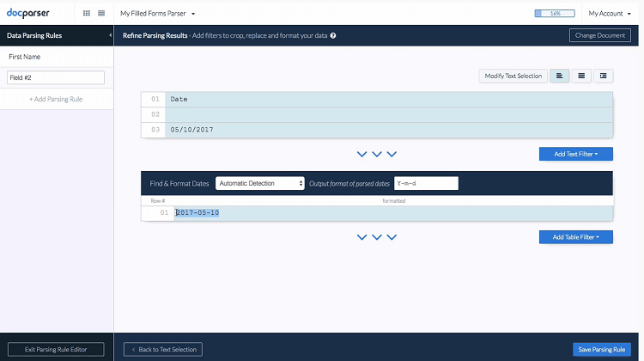
Task: Open help question mark icon beside Refine Parsing Results
Action: [x=333, y=36]
